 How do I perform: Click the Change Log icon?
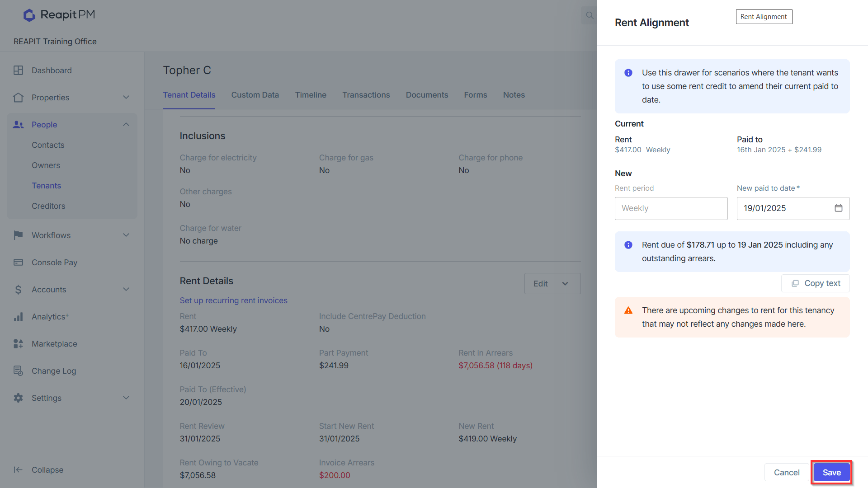[x=18, y=371]
